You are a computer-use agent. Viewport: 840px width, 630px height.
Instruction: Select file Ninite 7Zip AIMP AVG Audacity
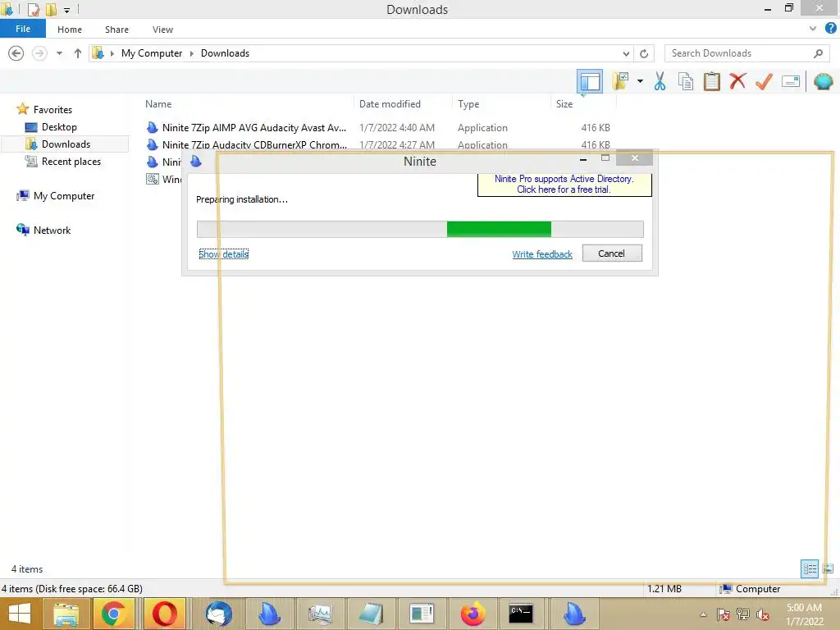click(254, 127)
